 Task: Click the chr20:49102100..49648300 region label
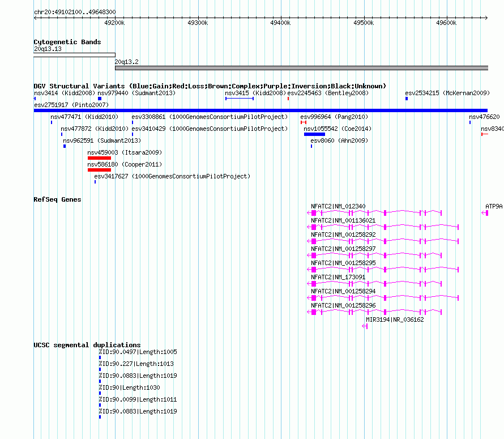(x=75, y=12)
